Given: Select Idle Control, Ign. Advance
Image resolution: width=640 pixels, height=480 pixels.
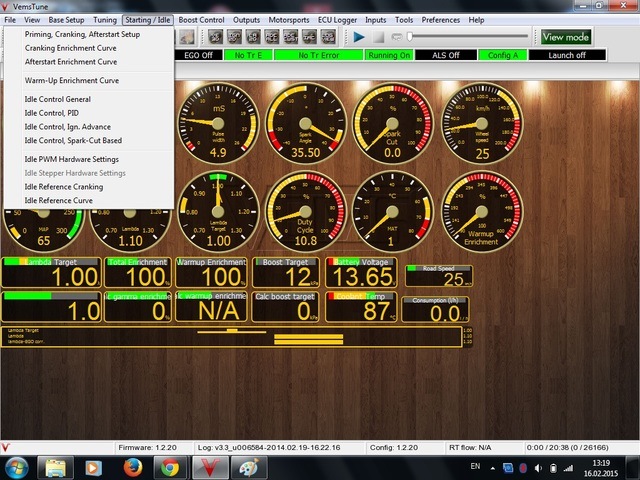Looking at the screenshot, I should click(89, 127).
